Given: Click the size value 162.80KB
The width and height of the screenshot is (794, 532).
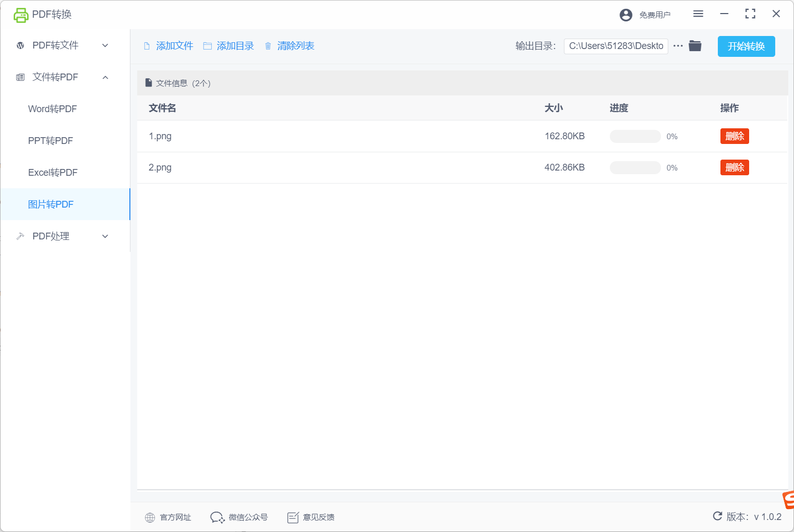Looking at the screenshot, I should 564,136.
